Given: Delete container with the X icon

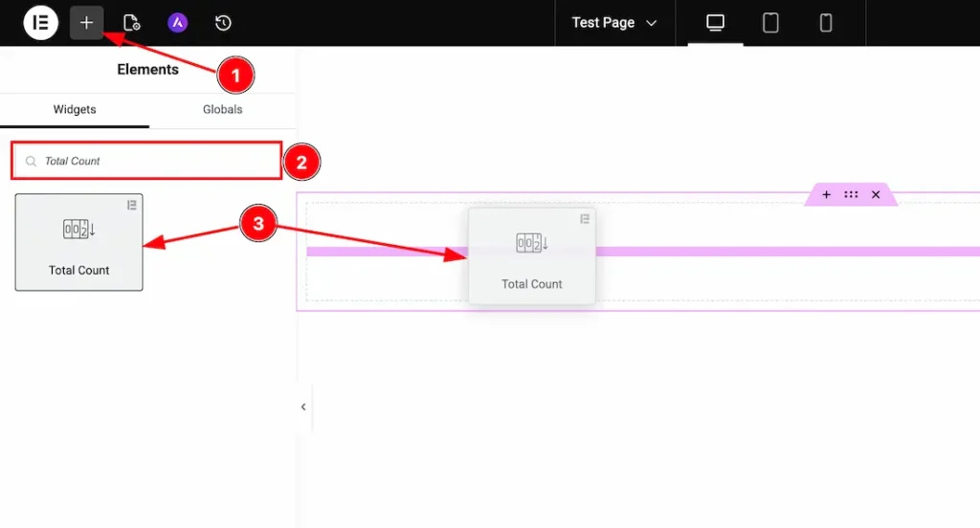Looking at the screenshot, I should click(x=876, y=194).
